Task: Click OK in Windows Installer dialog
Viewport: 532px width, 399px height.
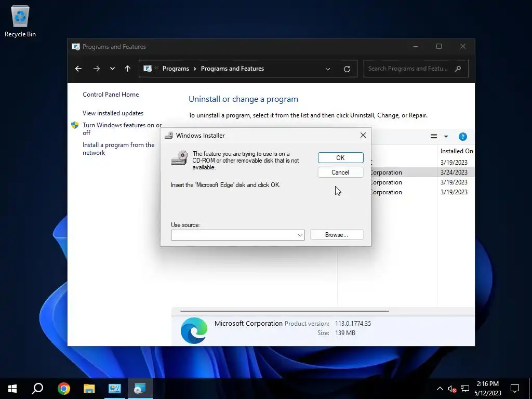Action: [340, 158]
